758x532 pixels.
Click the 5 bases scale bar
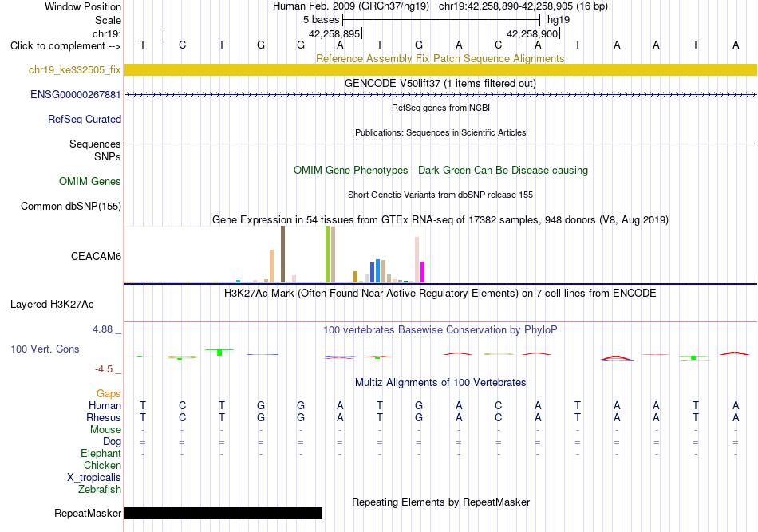[441, 20]
